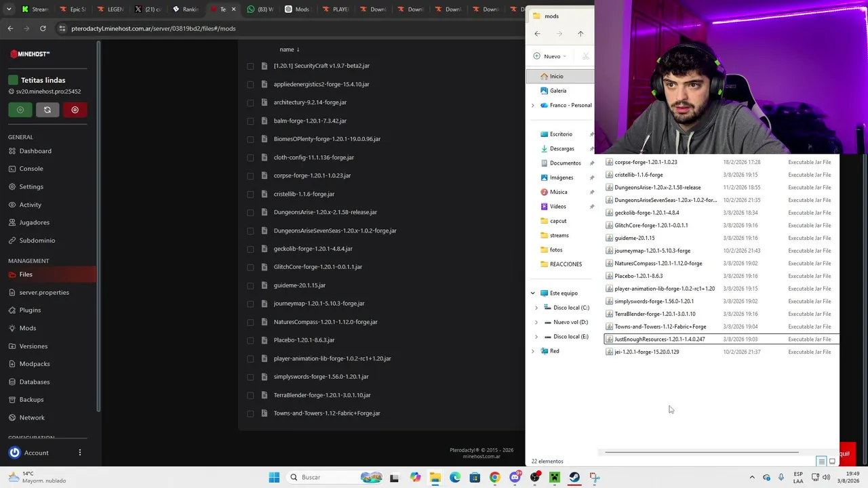Switch to the Stream browser tab
The height and width of the screenshot is (488, 868).
tap(35, 9)
